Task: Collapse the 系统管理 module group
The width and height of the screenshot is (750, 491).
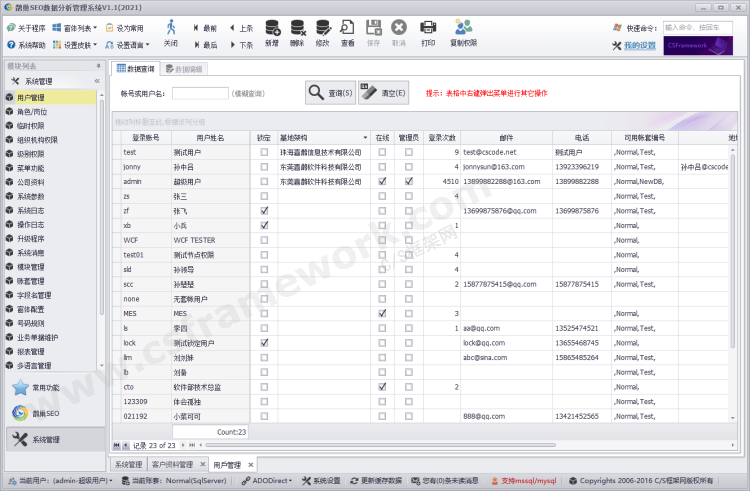Action: pyautogui.click(x=97, y=81)
